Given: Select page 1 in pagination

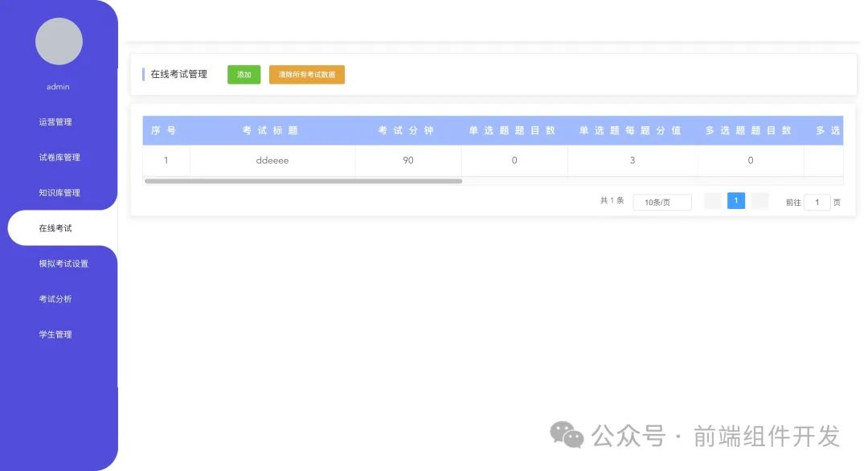Looking at the screenshot, I should pyautogui.click(x=735, y=201).
